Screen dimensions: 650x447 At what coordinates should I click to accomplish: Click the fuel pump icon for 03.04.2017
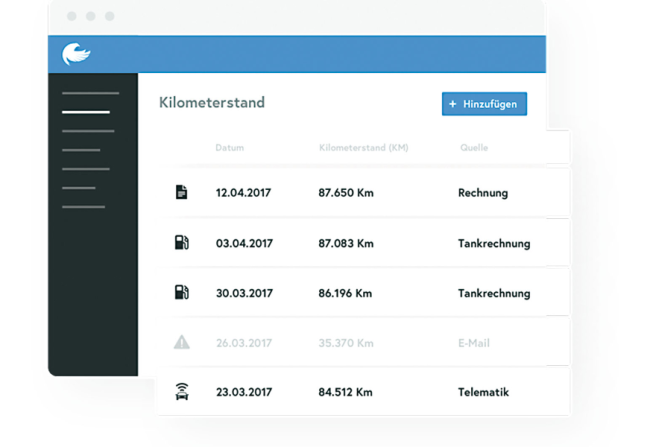[181, 243]
